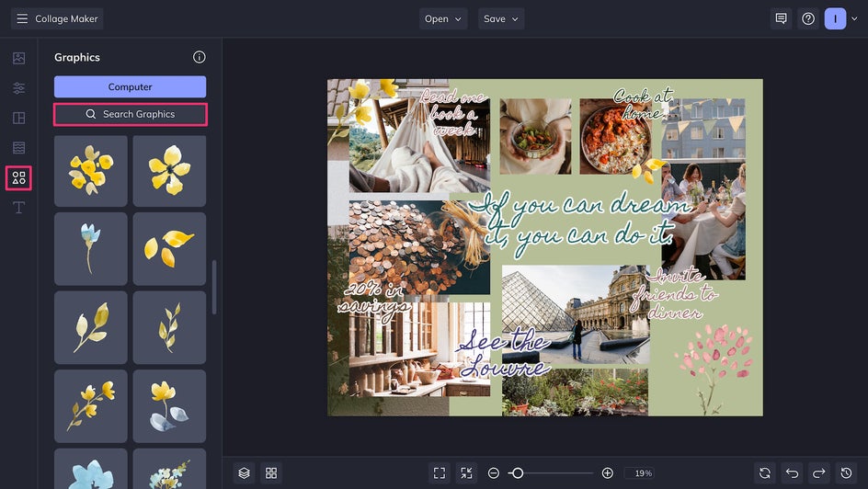Select the pink watercolor flower graphic on canvas

click(x=714, y=368)
